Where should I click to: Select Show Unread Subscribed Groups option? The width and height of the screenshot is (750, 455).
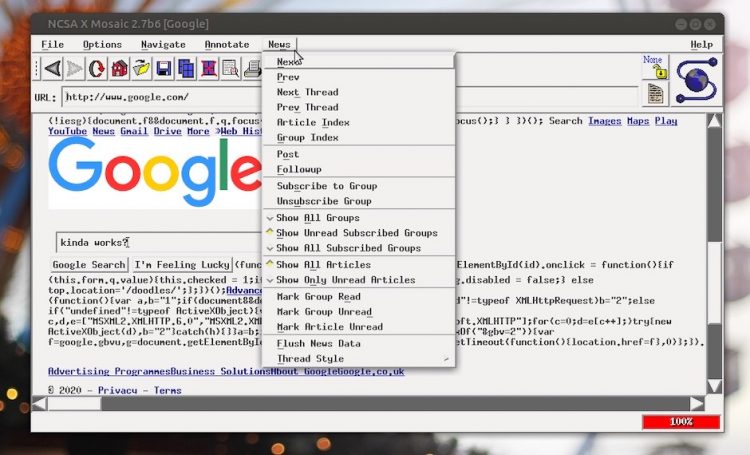click(x=358, y=233)
